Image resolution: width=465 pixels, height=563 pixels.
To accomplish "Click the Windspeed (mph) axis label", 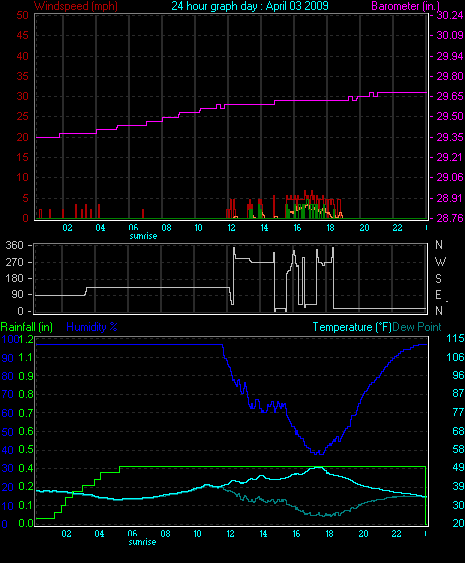I will click(x=76, y=6).
